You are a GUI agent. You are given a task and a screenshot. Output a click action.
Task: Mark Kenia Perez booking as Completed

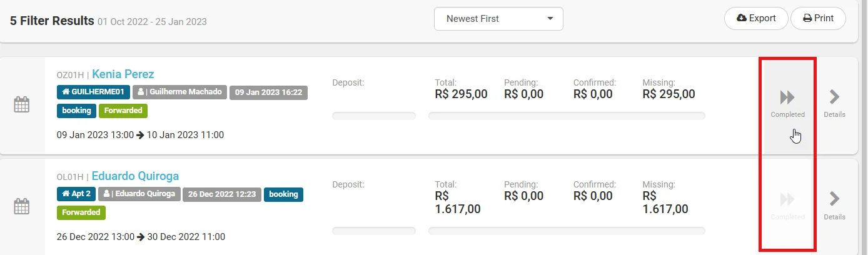tap(787, 103)
